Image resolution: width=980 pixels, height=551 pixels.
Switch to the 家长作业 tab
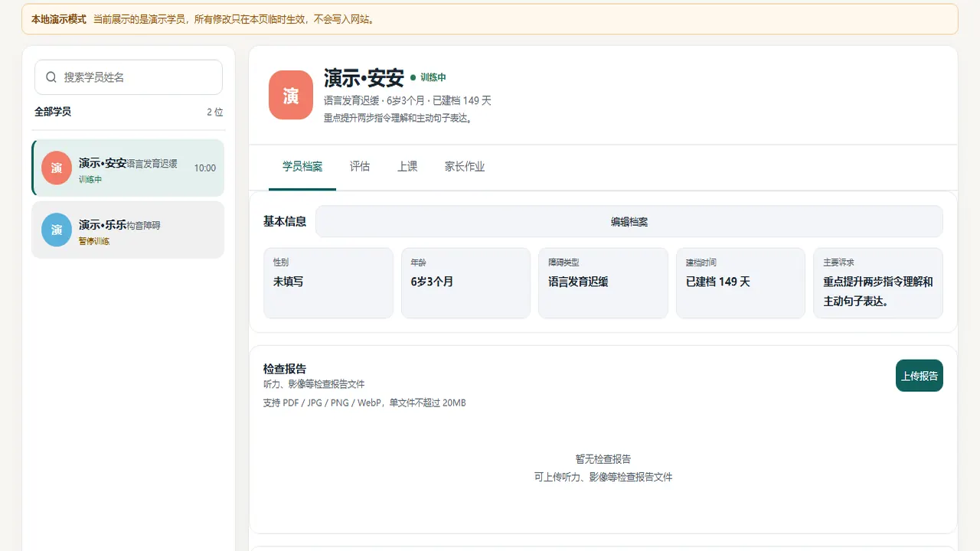click(x=465, y=166)
